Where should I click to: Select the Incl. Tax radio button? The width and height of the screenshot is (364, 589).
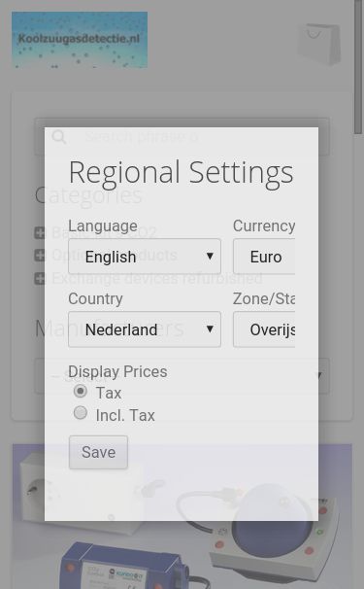81,413
